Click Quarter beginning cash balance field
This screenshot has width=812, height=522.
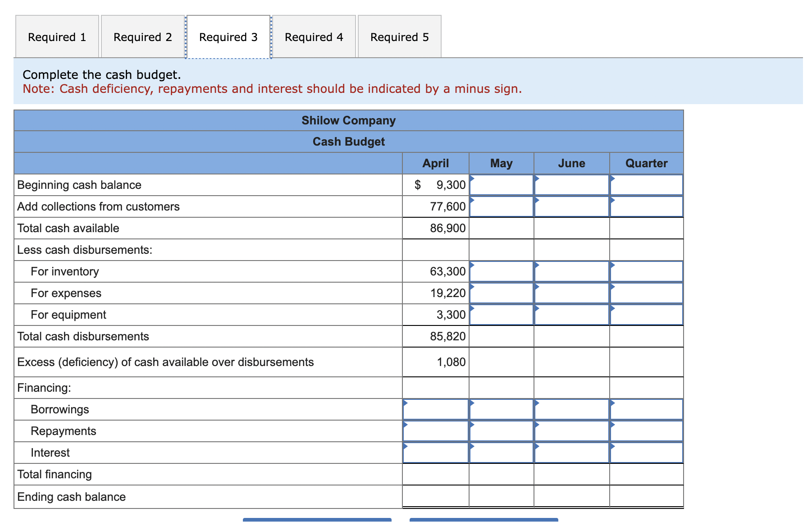(647, 185)
